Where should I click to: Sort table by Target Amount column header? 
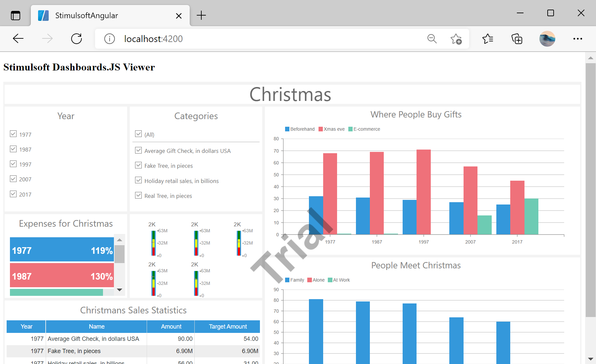[x=227, y=327]
